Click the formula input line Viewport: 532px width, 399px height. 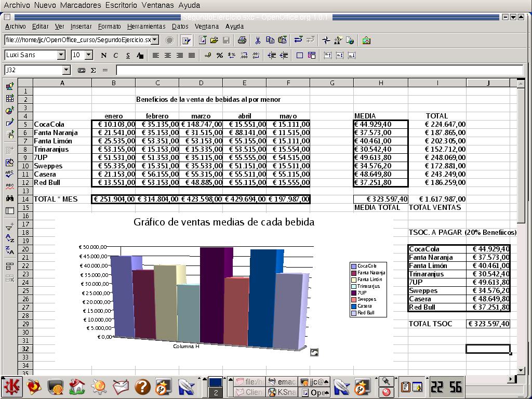[318, 70]
